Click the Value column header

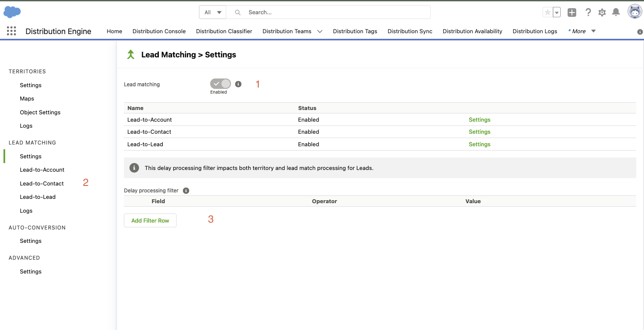473,201
